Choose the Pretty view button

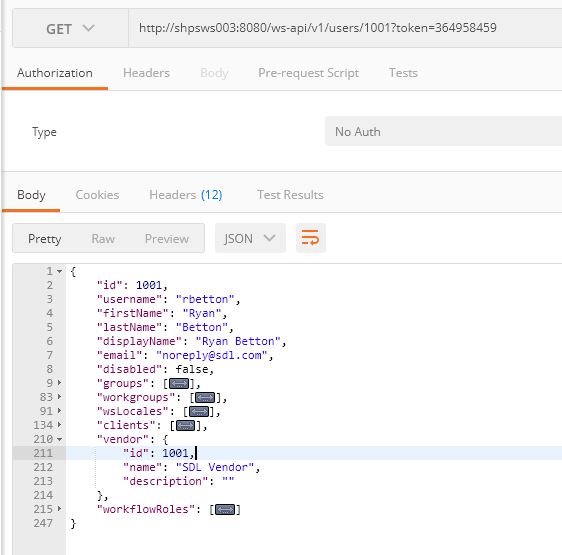click(x=44, y=239)
